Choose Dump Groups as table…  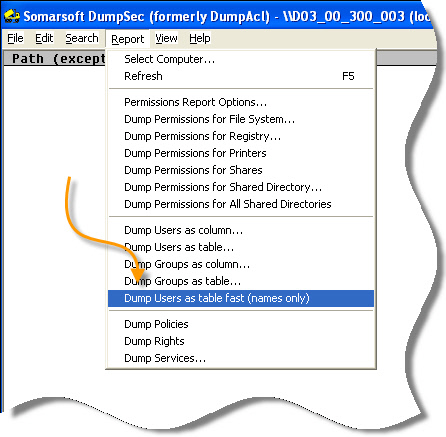[241, 281]
